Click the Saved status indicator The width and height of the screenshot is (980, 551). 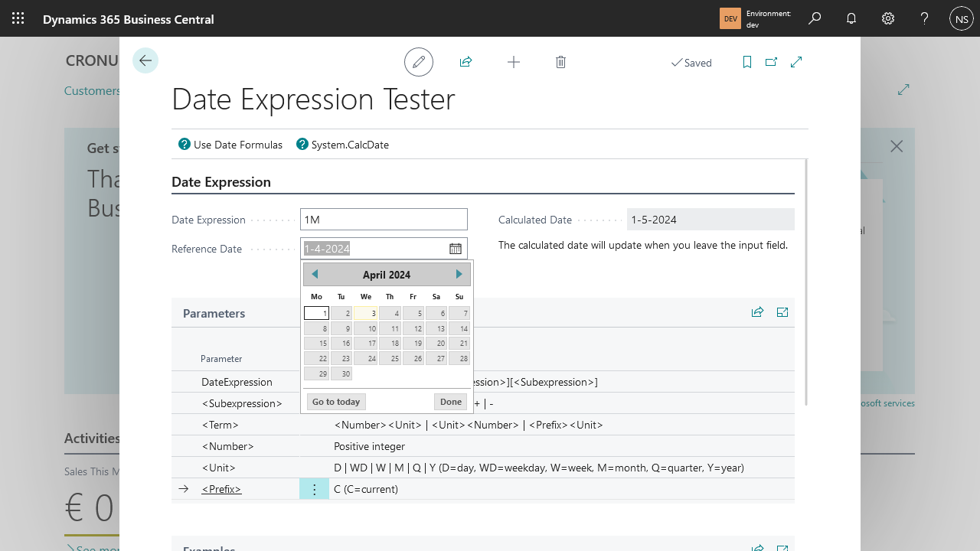(691, 63)
